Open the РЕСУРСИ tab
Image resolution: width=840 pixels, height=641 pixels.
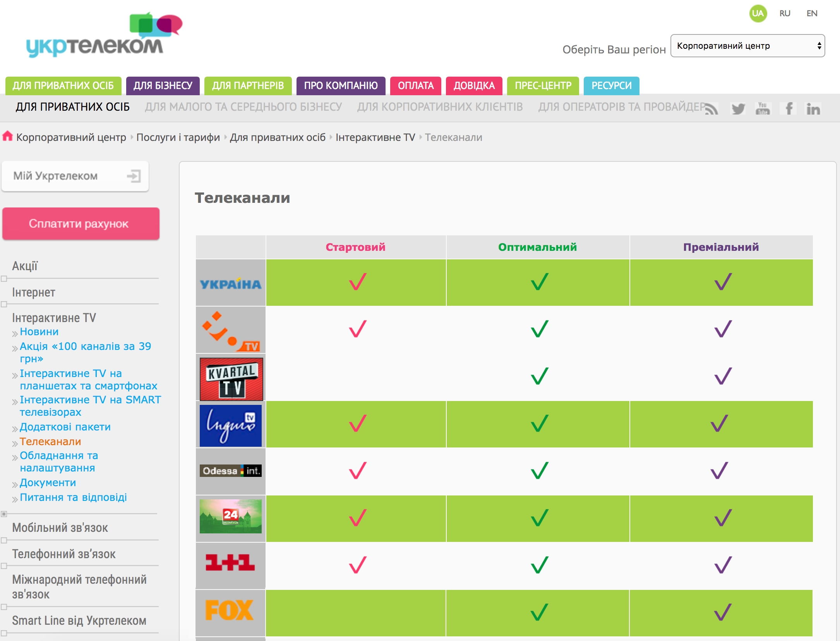612,86
